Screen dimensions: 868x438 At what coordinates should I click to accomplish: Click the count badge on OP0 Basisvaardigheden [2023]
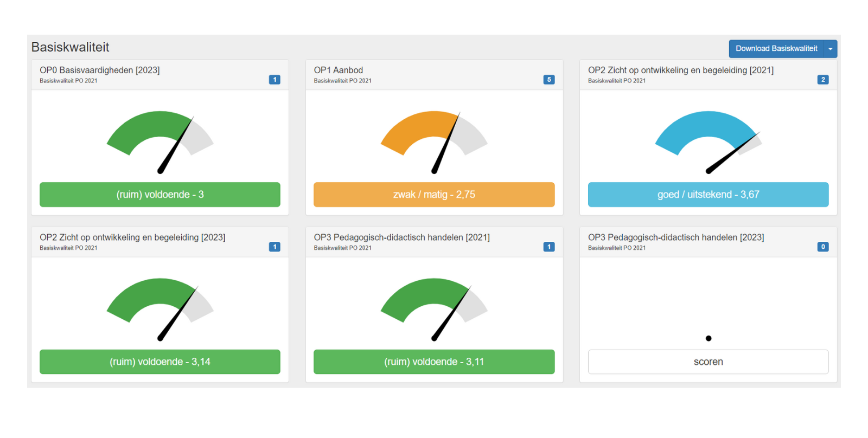(275, 80)
